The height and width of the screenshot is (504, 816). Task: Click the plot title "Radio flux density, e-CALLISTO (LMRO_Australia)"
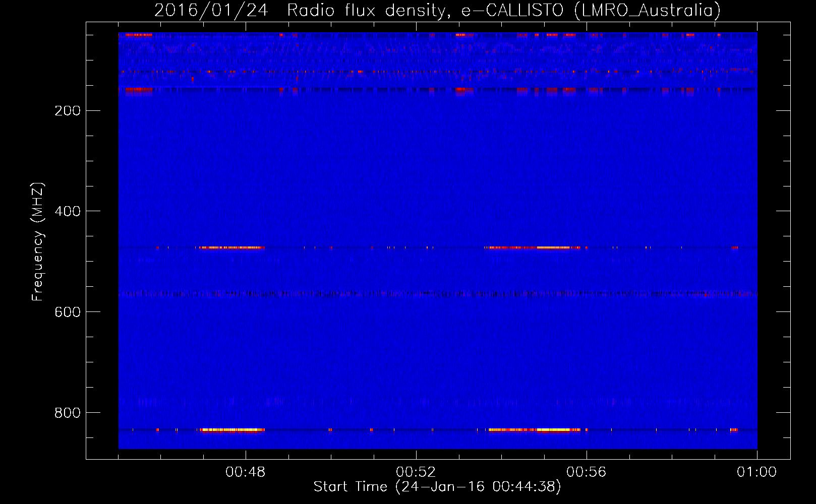(x=504, y=11)
